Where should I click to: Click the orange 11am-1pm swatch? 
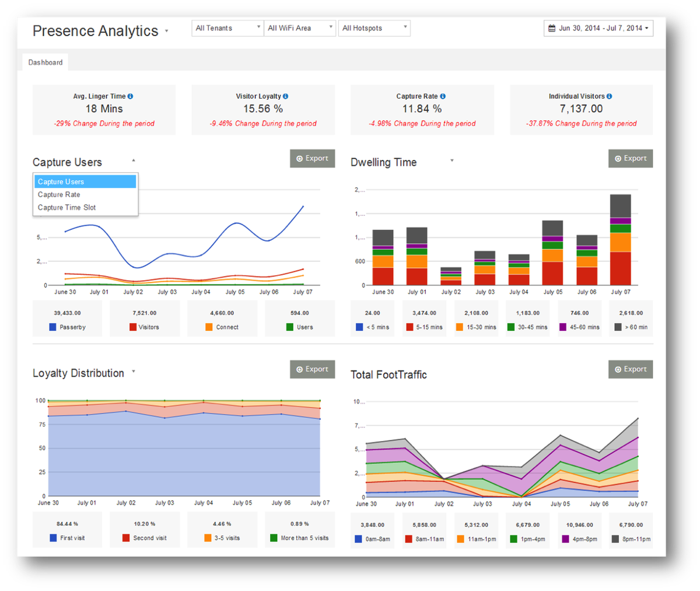(x=460, y=539)
